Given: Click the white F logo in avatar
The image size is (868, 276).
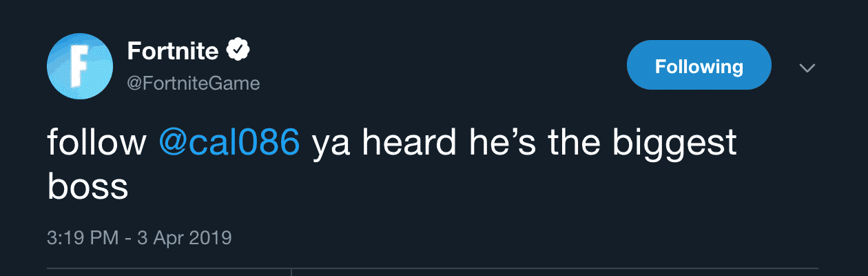Looking at the screenshot, I should tap(79, 65).
